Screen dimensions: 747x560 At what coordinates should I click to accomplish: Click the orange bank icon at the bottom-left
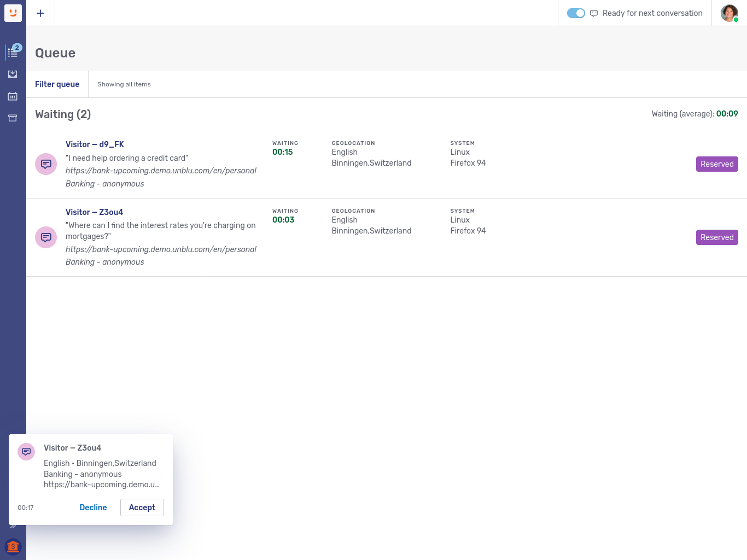(x=13, y=546)
